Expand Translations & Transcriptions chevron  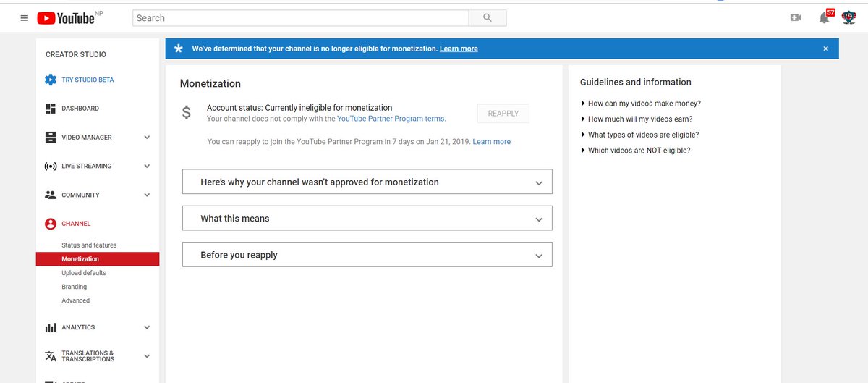[x=147, y=356]
